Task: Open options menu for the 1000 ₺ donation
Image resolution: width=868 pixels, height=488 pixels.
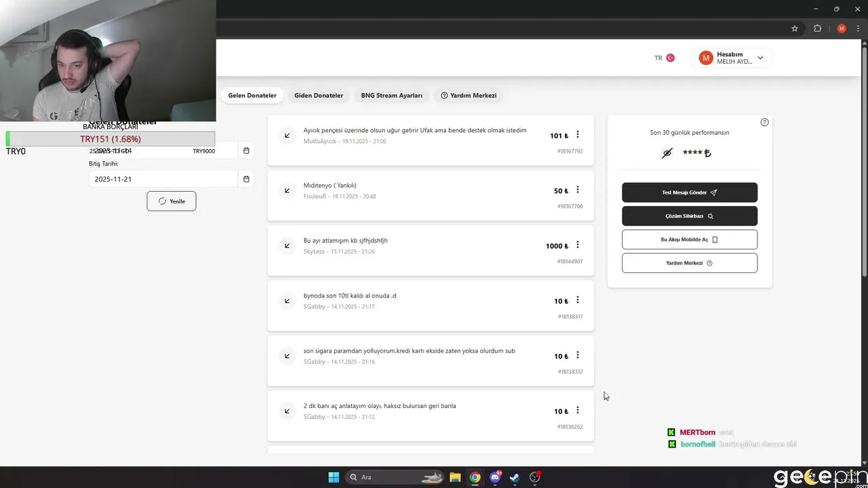Action: click(x=578, y=245)
